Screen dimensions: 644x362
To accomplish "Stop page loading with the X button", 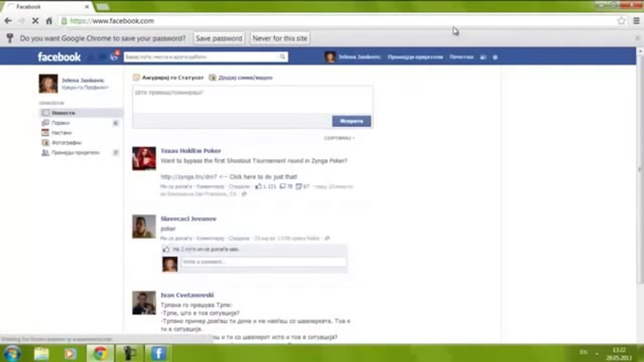I will 35,21.
